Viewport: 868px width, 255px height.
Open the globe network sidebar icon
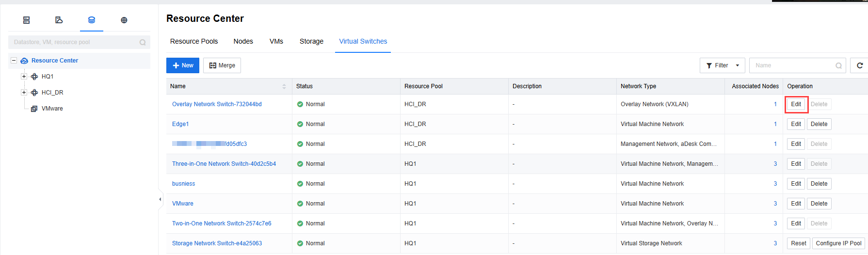(x=124, y=20)
